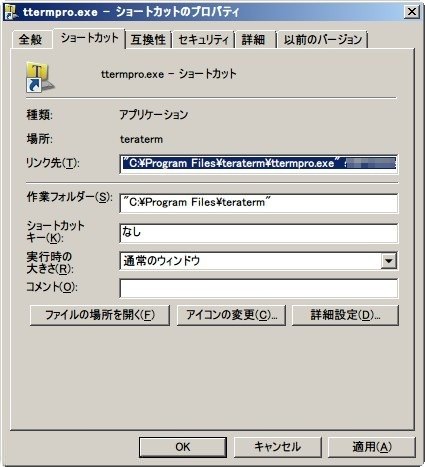
Task: Focus the リンク先 target field
Action: pyautogui.click(x=258, y=164)
